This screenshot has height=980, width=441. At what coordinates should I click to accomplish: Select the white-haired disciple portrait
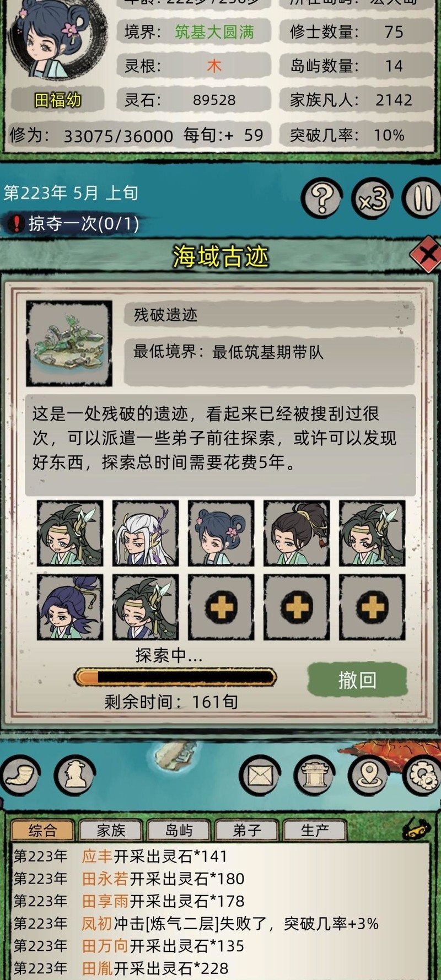(x=146, y=533)
